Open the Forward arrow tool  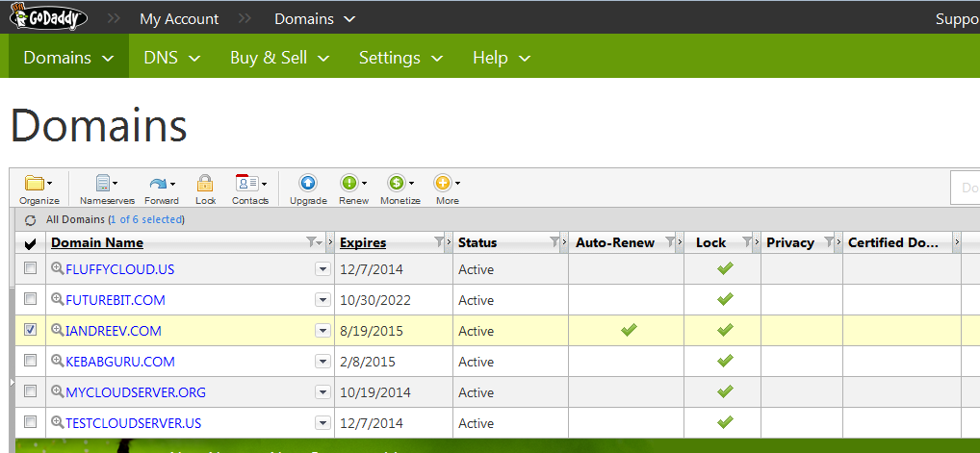[x=162, y=189]
